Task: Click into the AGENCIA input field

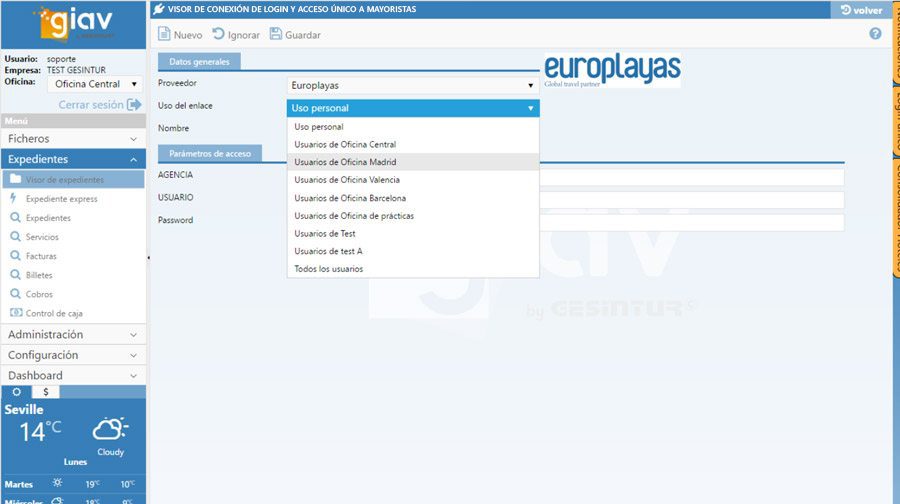Action: click(692, 177)
